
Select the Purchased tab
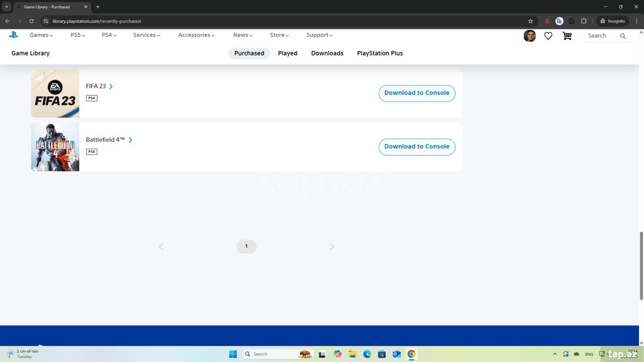pyautogui.click(x=249, y=53)
